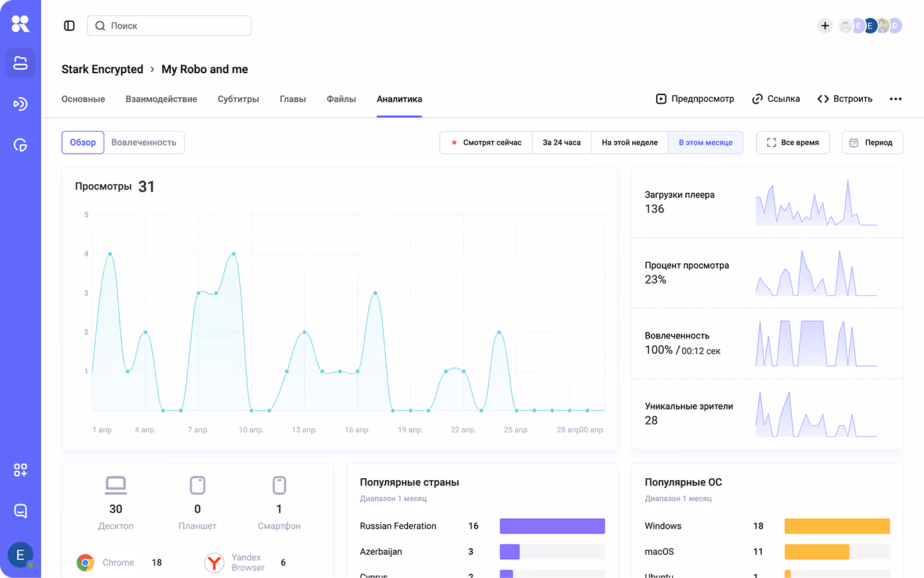The height and width of the screenshot is (578, 924).
Task: Click the Встроить button
Action: (x=845, y=99)
